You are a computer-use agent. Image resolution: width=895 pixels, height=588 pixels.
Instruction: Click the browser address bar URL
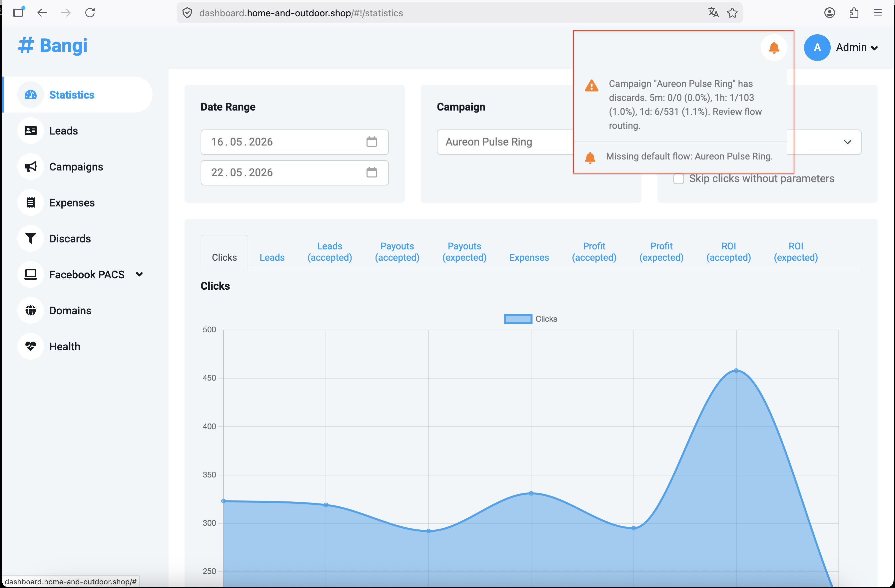(301, 13)
